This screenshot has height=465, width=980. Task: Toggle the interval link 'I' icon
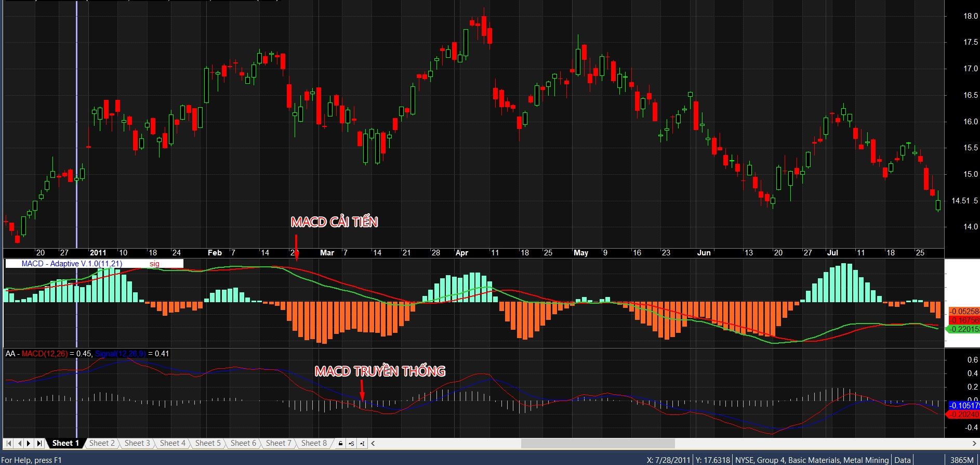(362, 443)
